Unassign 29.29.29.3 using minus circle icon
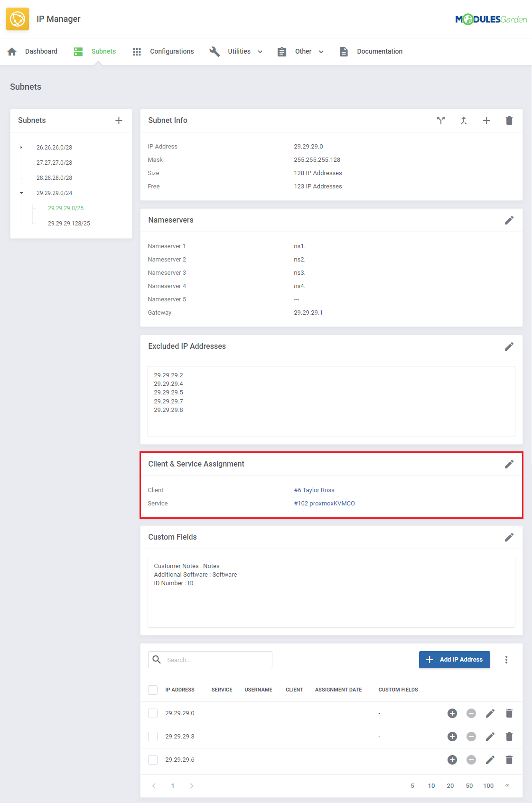Screen dimensions: 532x803 [471, 737]
